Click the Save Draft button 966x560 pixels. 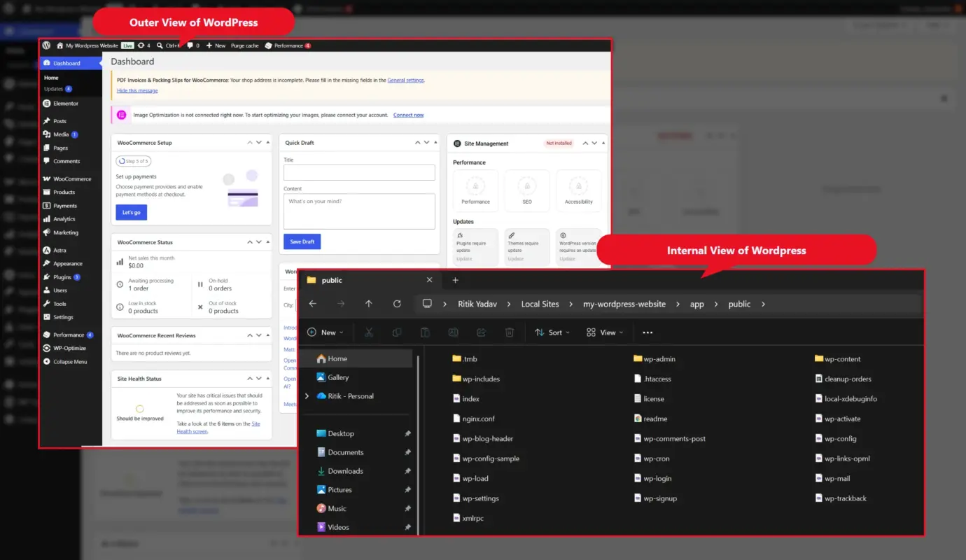coord(302,241)
